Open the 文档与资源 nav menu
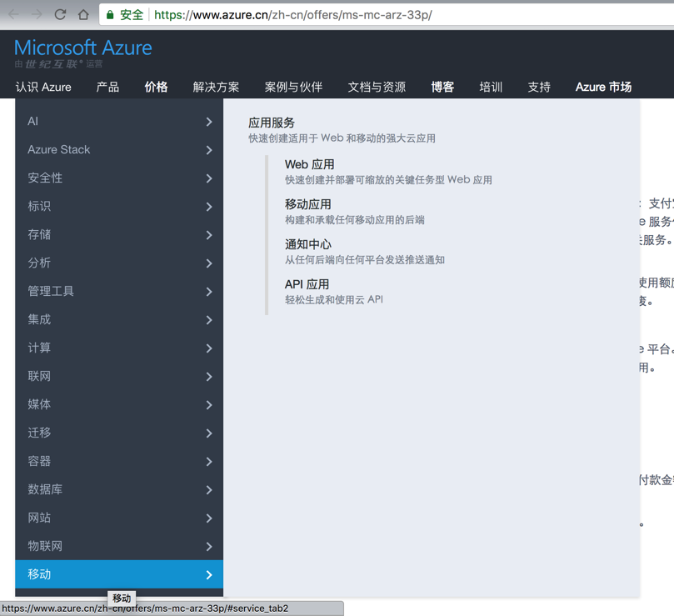 [x=377, y=87]
